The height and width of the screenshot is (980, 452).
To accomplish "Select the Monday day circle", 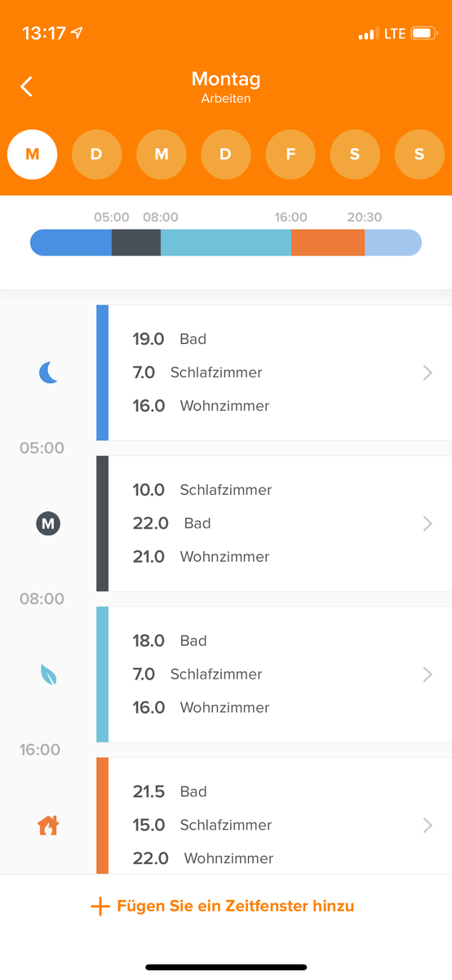I will click(x=33, y=154).
